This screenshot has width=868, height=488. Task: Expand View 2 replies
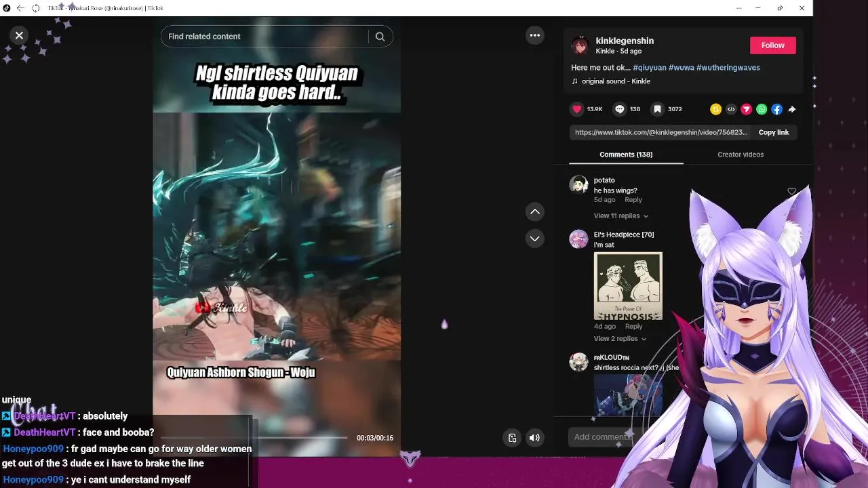coord(620,339)
